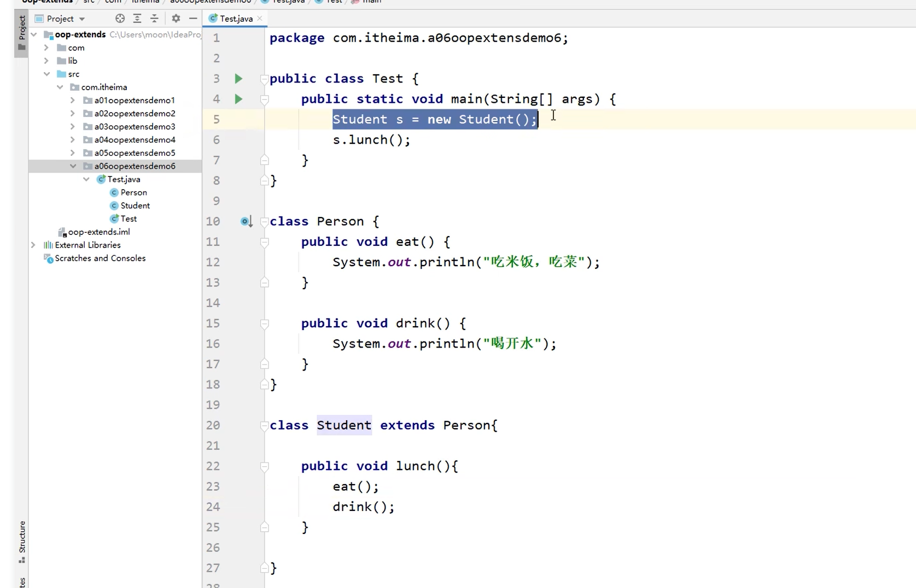Image resolution: width=916 pixels, height=588 pixels.
Task: Fold the Person class using editor fold arrow
Action: (264, 221)
